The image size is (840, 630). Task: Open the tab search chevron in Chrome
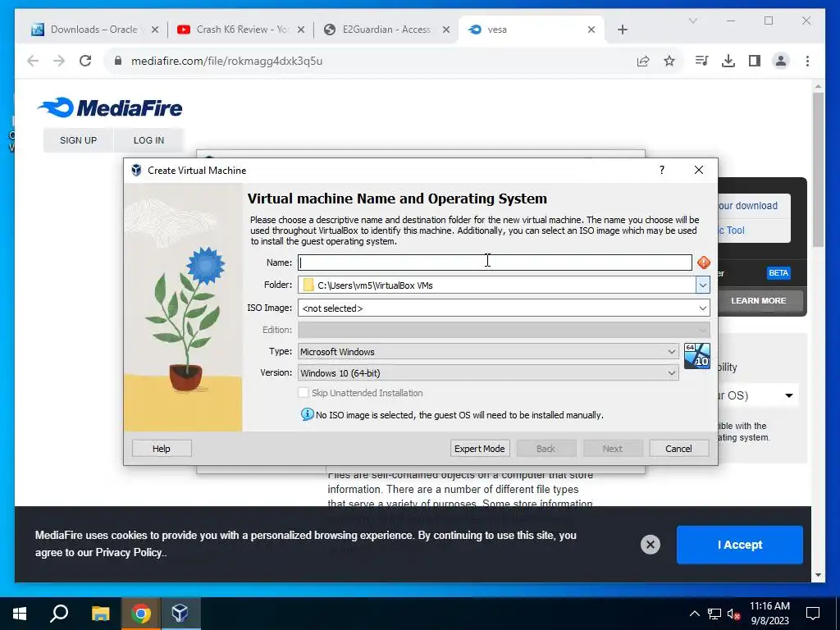pyautogui.click(x=692, y=21)
